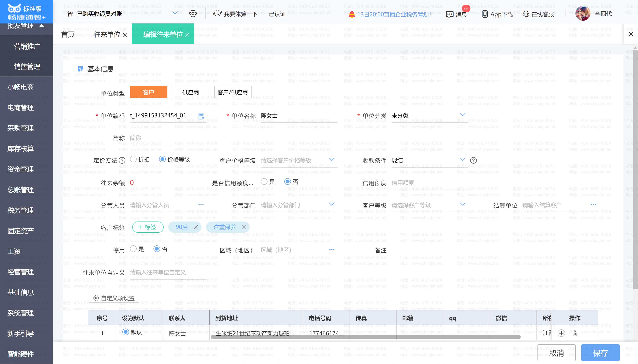The image size is (638, 364).
Task: Click the ellipsis icon beside 分管人员 field
Action: click(201, 205)
